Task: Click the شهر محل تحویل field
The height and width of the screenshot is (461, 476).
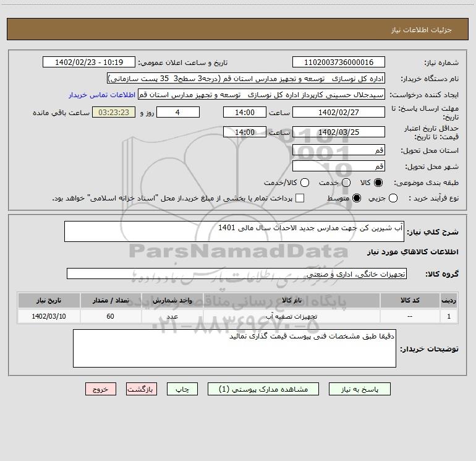Action: tap(339, 166)
